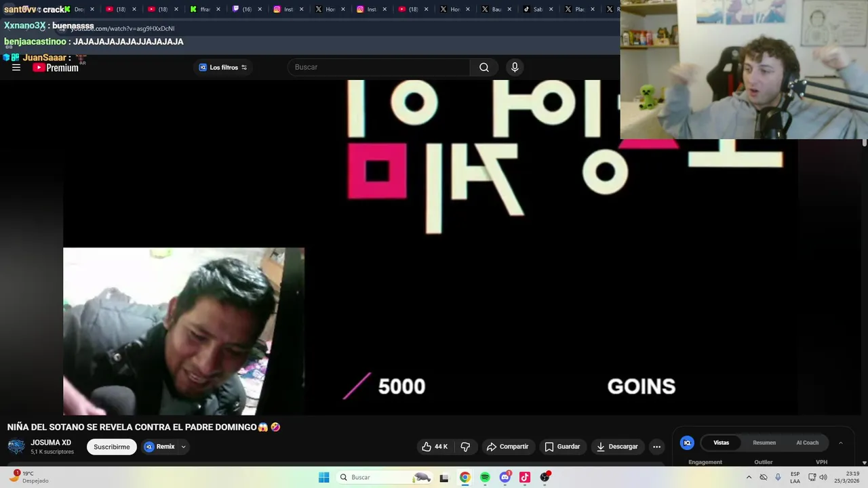Start voice search with microphone icon
Viewport: 868px width, 488px height.
point(515,67)
